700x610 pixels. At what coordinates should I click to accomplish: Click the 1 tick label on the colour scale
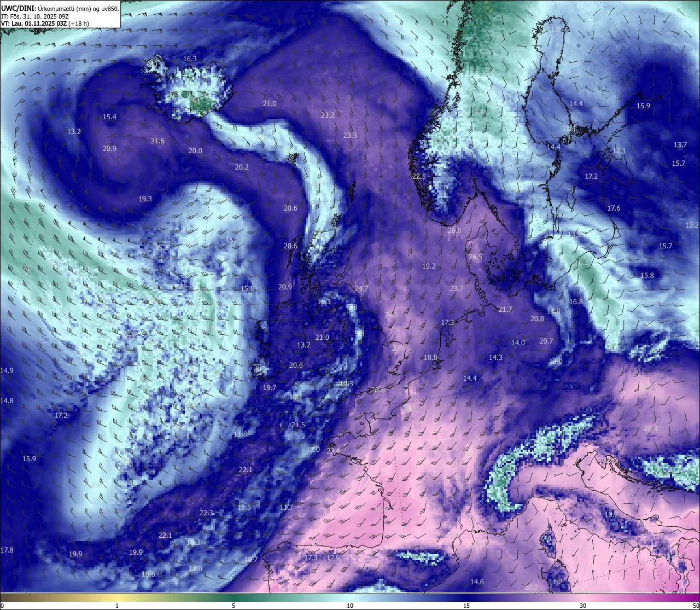(117, 606)
